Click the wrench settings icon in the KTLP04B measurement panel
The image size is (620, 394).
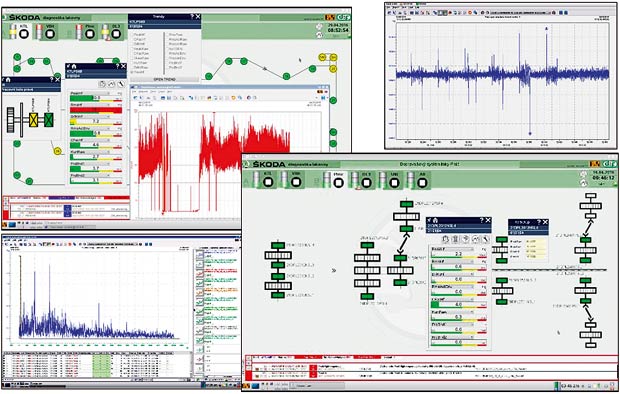(x=121, y=83)
